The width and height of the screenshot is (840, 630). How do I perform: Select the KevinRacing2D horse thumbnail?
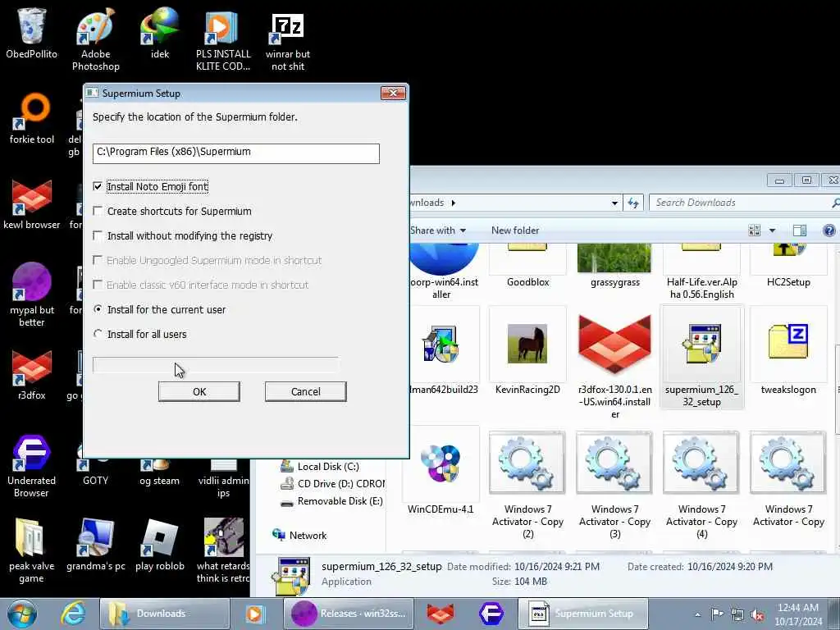pos(527,351)
